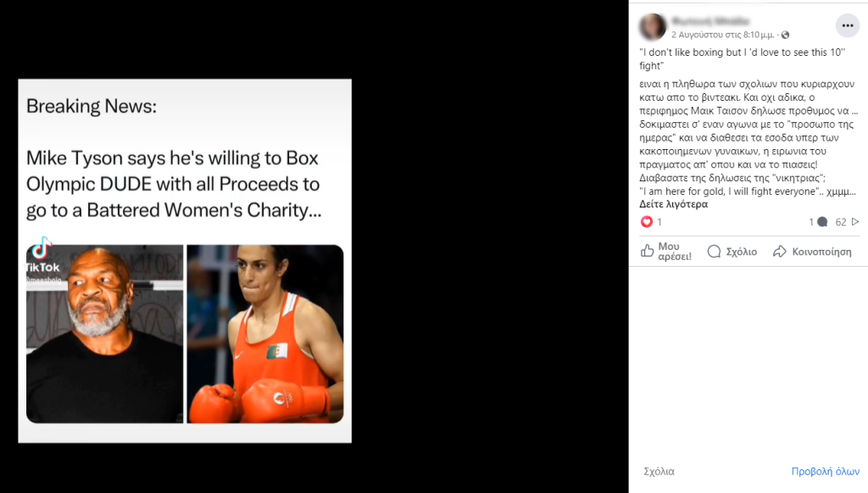Click the share arrow Κοινοποίηση icon
The height and width of the screenshot is (493, 868).
click(780, 252)
